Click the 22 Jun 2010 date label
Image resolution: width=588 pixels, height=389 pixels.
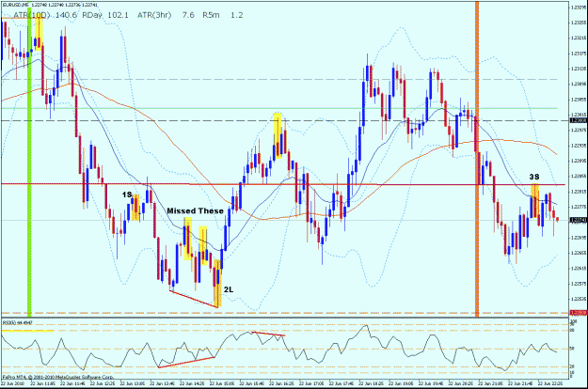(x=13, y=383)
